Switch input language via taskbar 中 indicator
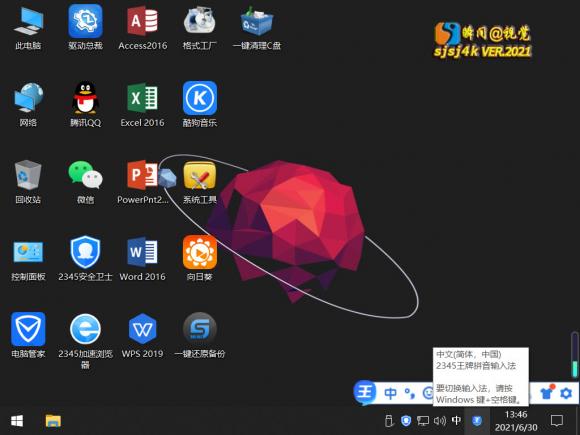Image resolution: width=580 pixels, height=435 pixels. pyautogui.click(x=456, y=420)
